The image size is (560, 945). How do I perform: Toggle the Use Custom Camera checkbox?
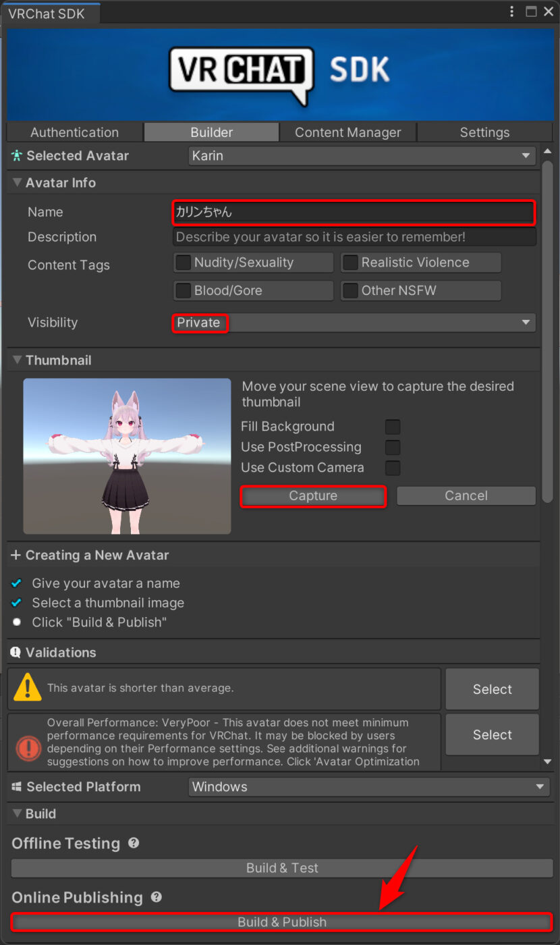pos(393,468)
